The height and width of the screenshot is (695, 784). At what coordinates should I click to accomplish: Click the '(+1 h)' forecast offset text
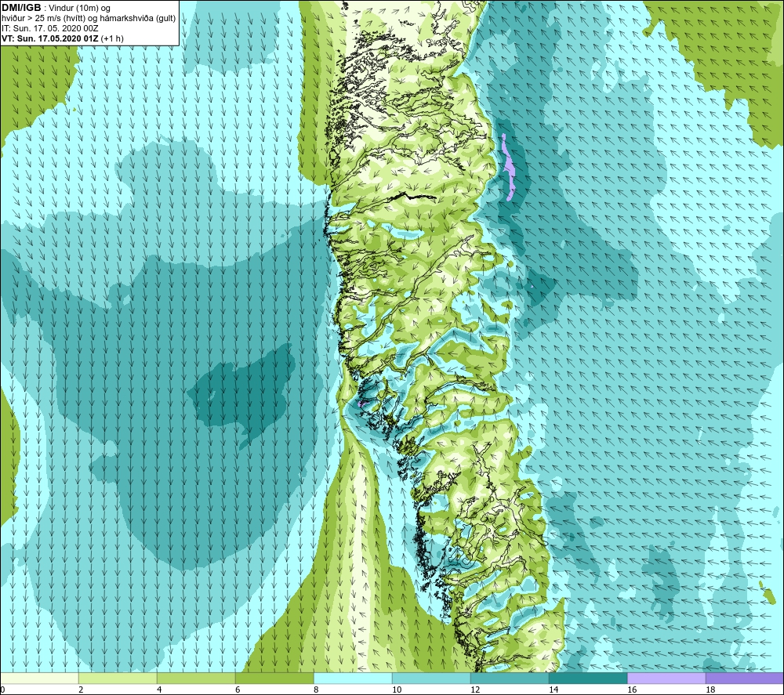tap(112, 38)
